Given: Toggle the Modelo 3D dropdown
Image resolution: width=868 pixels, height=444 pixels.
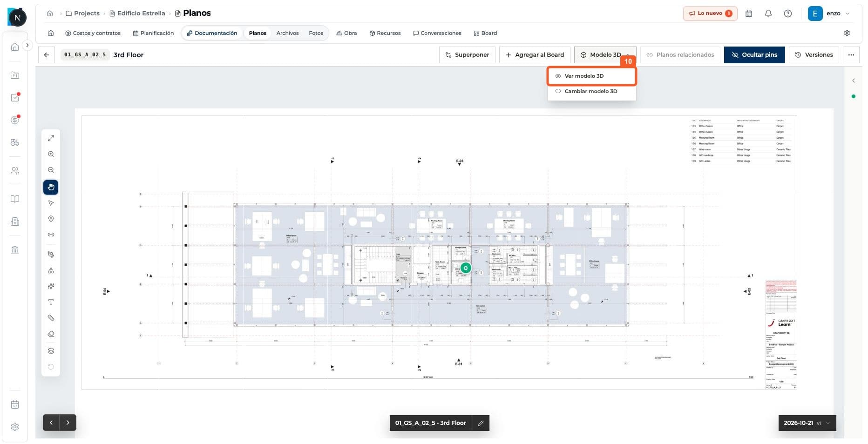Looking at the screenshot, I should pos(605,55).
